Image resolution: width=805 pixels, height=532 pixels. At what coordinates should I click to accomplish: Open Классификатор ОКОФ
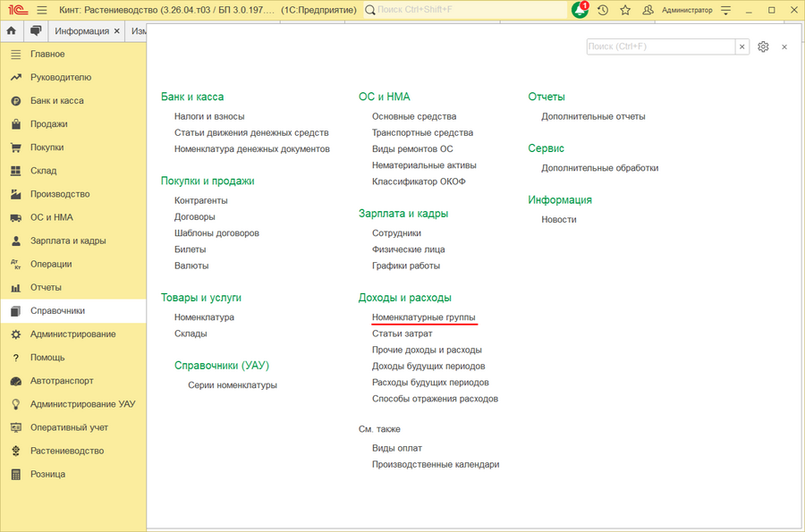pos(419,182)
